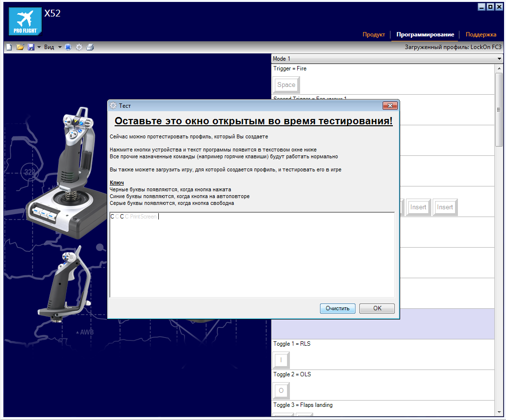Expand the arrow next to the save icon
Screen dimensions: 506x420
[39, 48]
